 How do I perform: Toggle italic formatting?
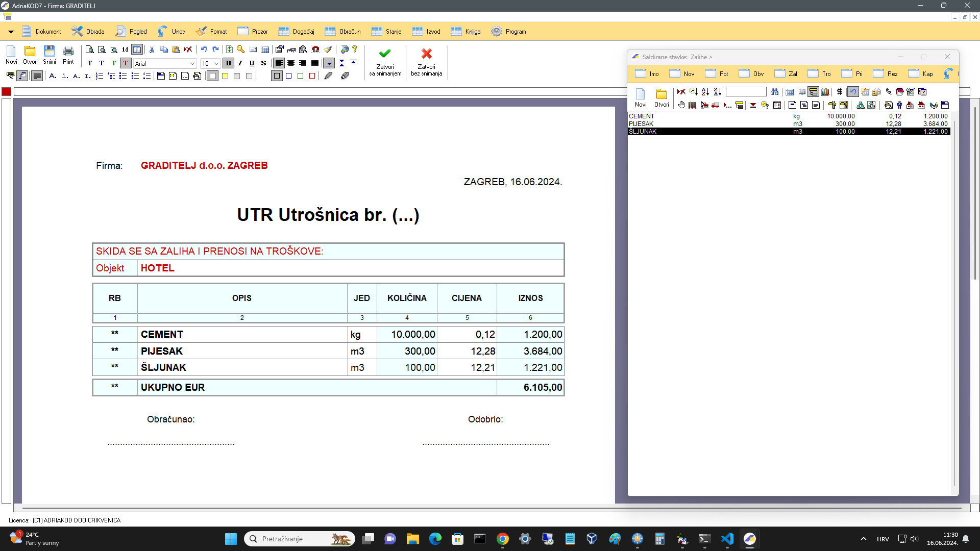(x=240, y=63)
